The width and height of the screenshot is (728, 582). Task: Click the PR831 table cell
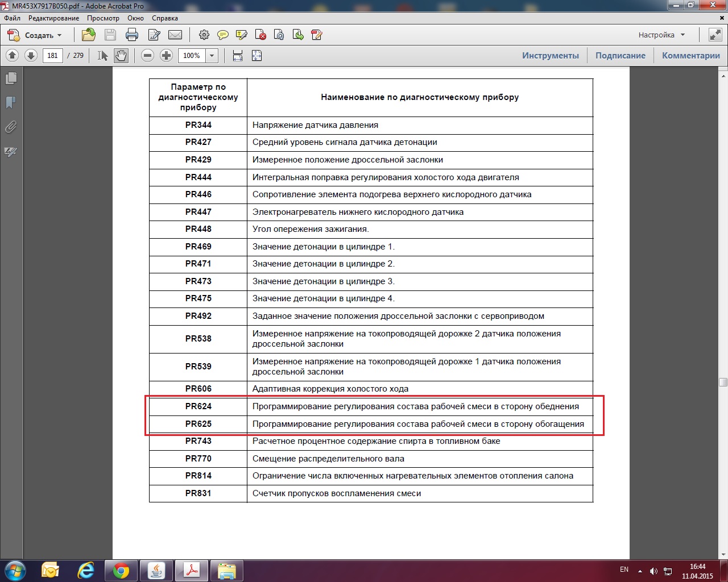(198, 493)
